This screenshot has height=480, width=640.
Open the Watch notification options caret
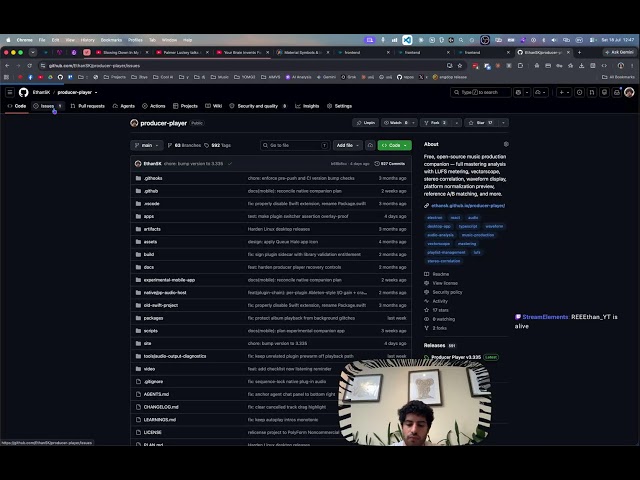413,123
